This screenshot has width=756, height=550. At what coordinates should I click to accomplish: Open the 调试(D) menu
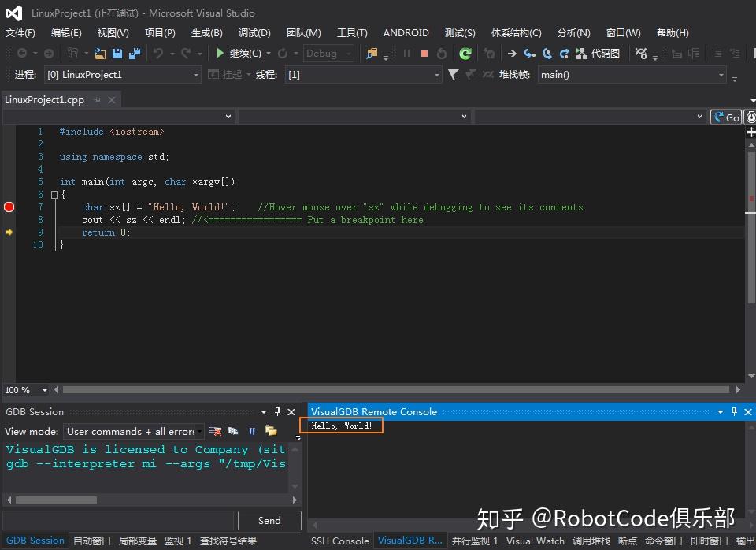pos(254,32)
